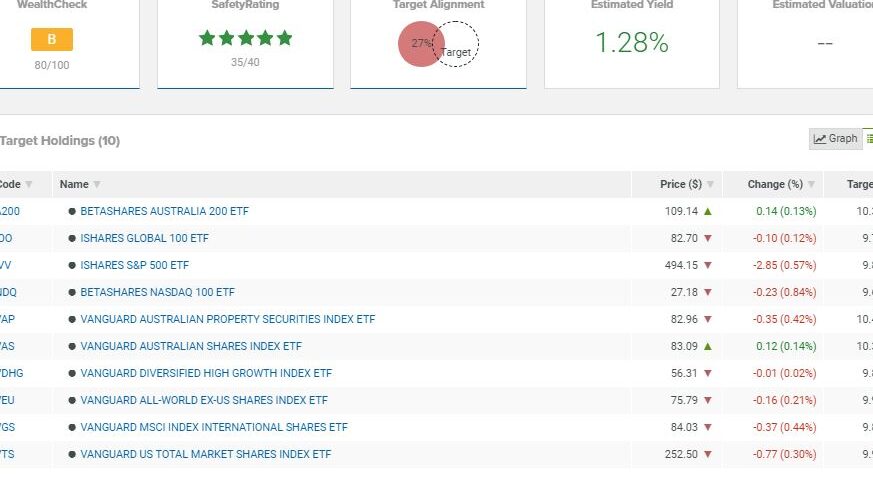The height and width of the screenshot is (491, 873).
Task: Click red down arrow next to 84.03
Action: point(708,428)
